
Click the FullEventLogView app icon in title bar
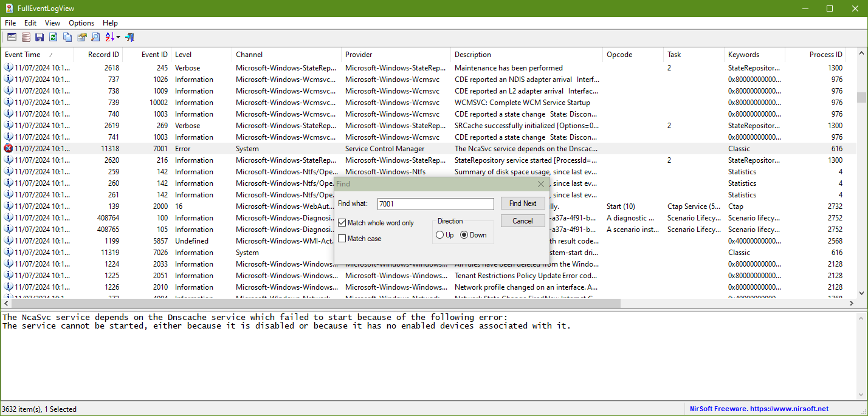9,9
